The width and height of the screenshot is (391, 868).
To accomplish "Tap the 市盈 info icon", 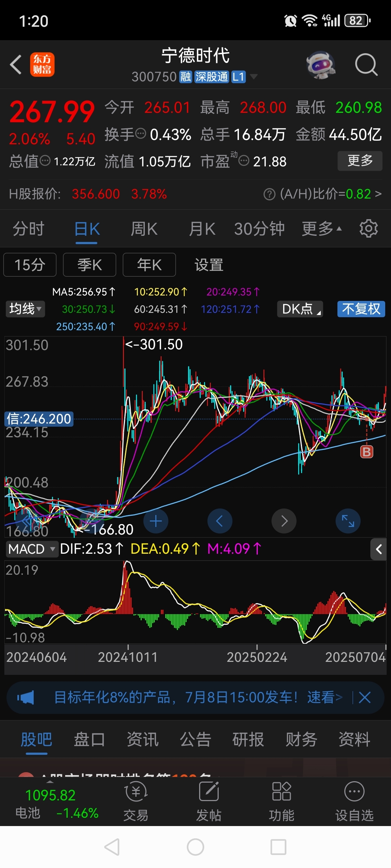I will (x=244, y=161).
